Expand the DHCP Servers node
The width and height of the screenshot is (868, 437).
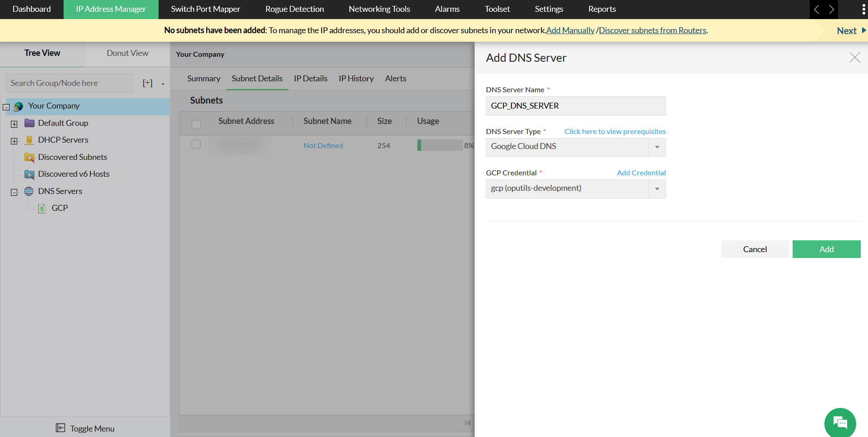(14, 141)
